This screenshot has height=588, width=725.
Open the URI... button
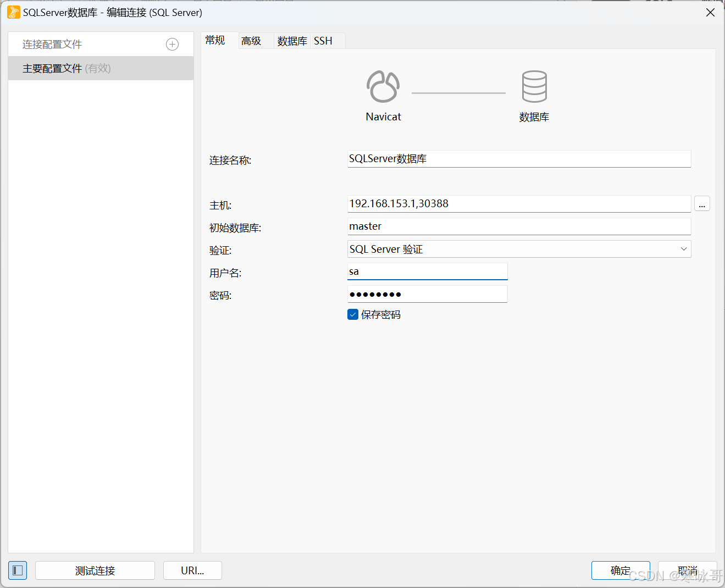[x=192, y=570]
